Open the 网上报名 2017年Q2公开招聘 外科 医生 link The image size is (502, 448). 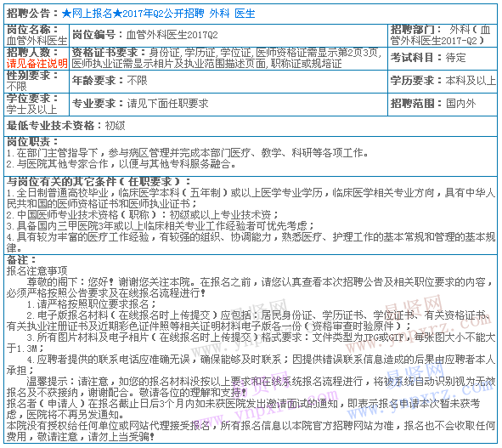(x=159, y=14)
